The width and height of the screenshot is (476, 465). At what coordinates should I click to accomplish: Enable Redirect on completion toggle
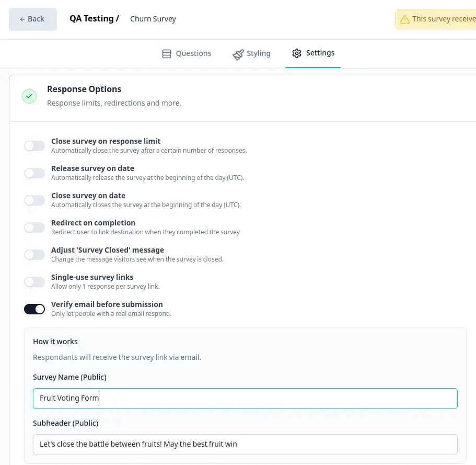[34, 228]
